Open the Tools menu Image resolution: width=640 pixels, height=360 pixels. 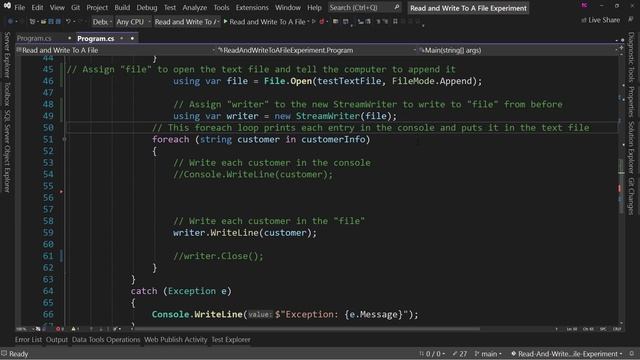(221, 8)
